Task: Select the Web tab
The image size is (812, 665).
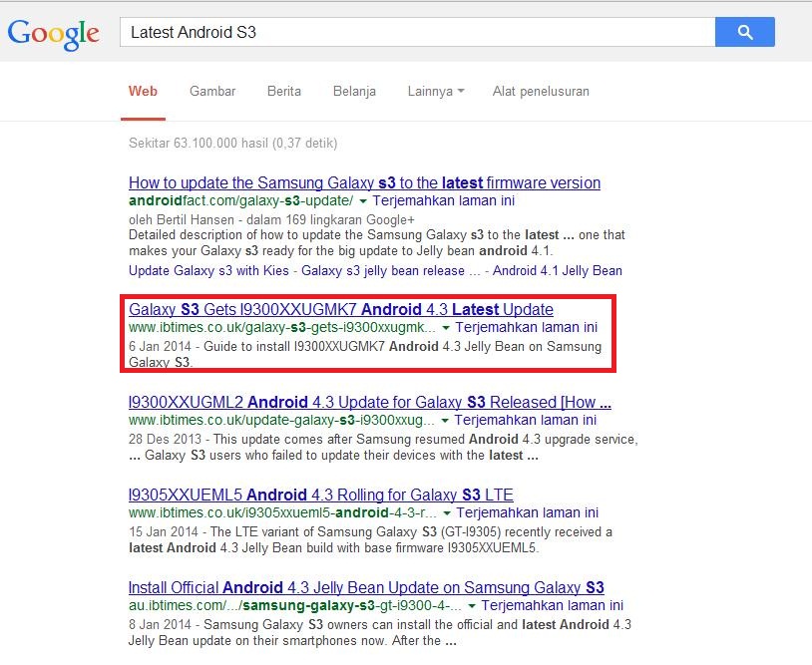Action: point(143,91)
